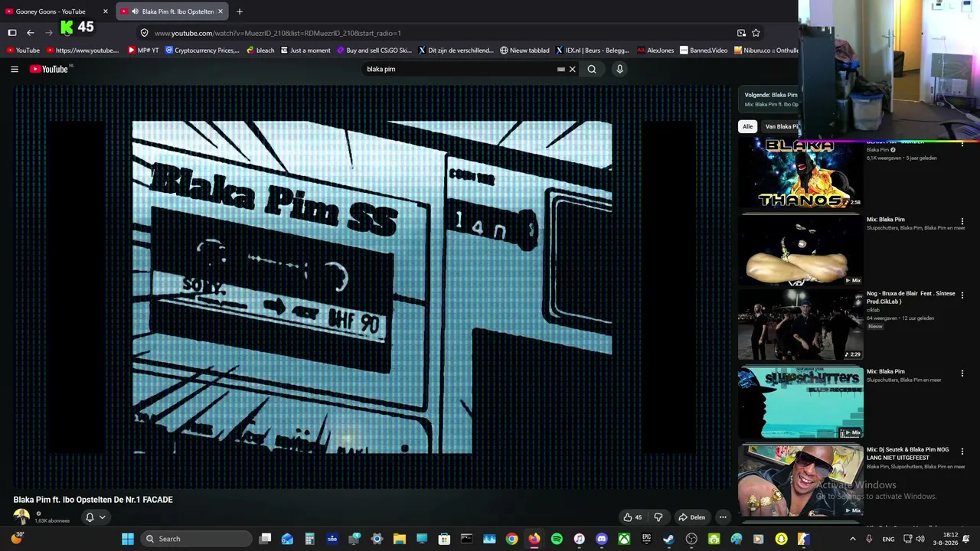
Task: Open picture-in-picture icon in the address bar
Action: click(741, 33)
